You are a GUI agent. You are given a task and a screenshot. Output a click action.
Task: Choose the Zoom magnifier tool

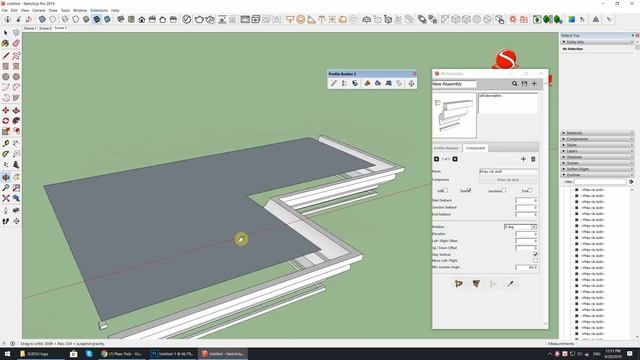pos(6,188)
